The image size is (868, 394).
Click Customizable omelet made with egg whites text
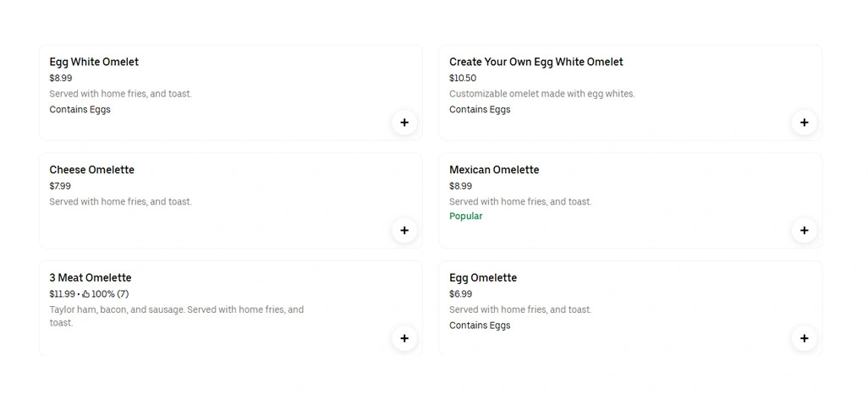pyautogui.click(x=541, y=94)
